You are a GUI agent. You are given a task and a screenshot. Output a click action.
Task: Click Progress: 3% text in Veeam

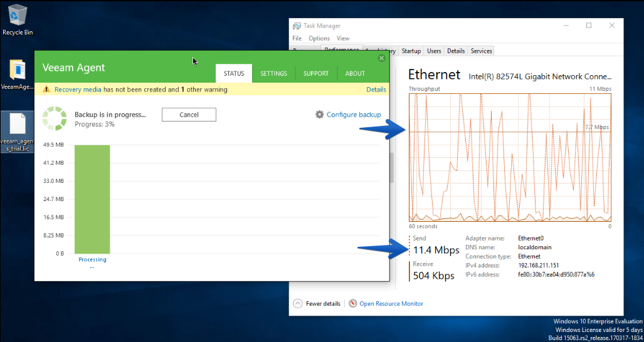tap(95, 124)
